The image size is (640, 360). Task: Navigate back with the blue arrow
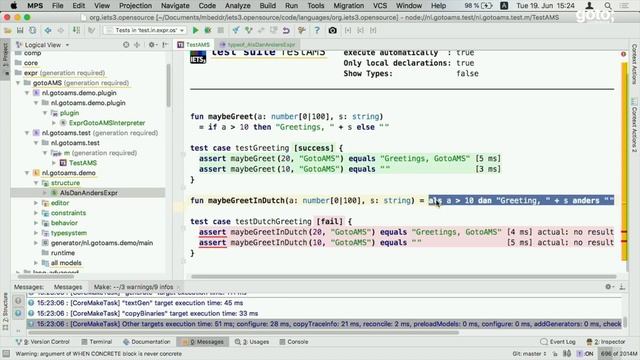[48, 31]
